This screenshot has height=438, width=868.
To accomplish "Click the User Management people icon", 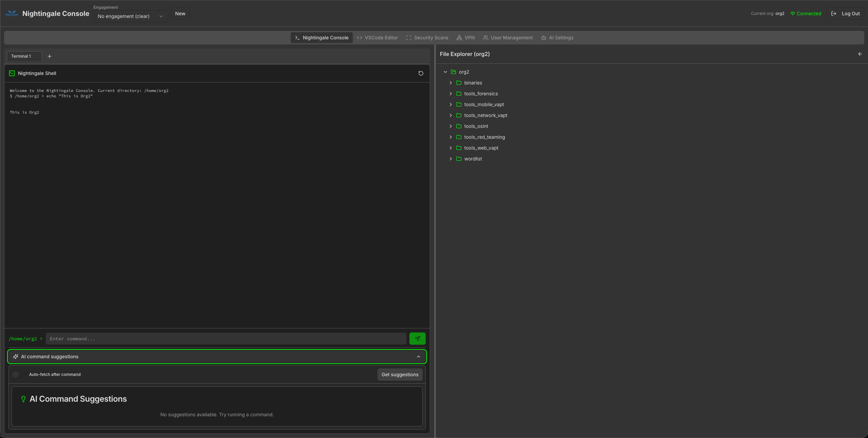I will (485, 38).
